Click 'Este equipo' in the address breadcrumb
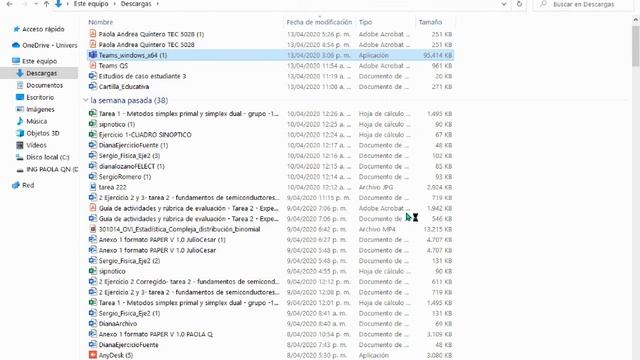This screenshot has width=640, height=360. click(91, 4)
